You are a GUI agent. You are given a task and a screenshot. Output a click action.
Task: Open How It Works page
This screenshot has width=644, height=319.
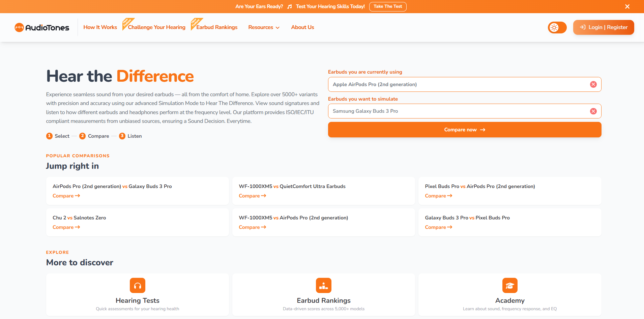pyautogui.click(x=100, y=27)
